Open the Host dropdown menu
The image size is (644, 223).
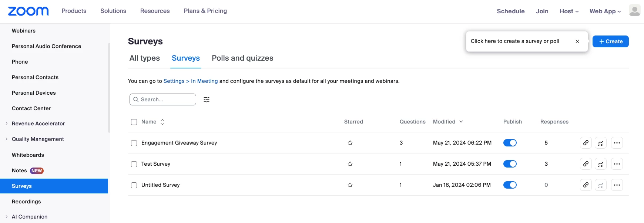point(569,11)
